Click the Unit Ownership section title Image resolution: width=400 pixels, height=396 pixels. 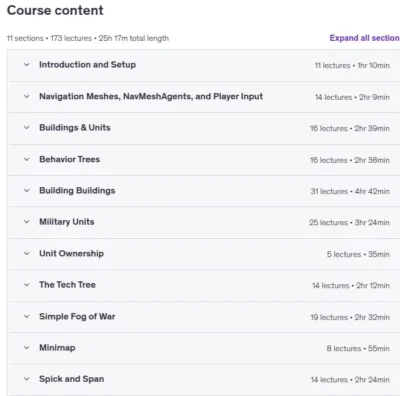[x=71, y=253]
